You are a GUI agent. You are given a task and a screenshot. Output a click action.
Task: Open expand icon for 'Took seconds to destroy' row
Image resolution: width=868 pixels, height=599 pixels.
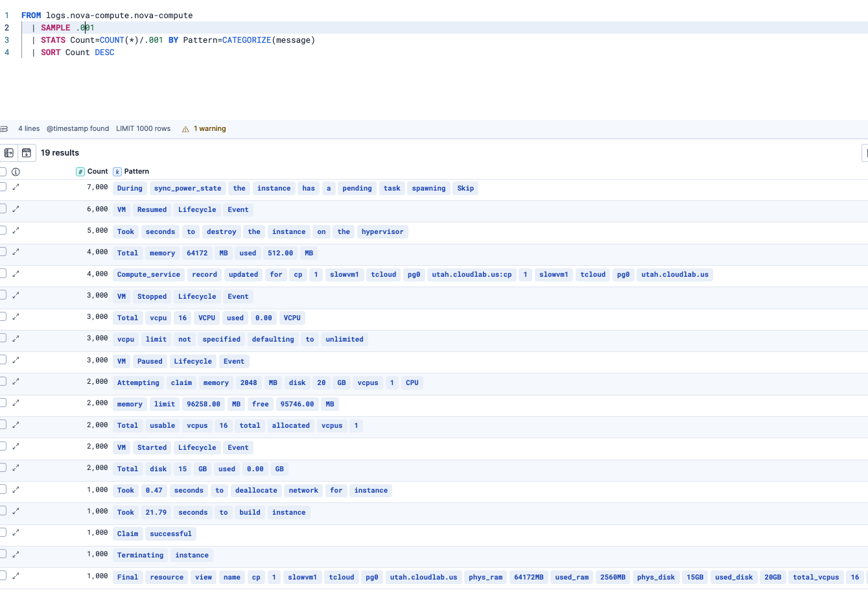16,230
